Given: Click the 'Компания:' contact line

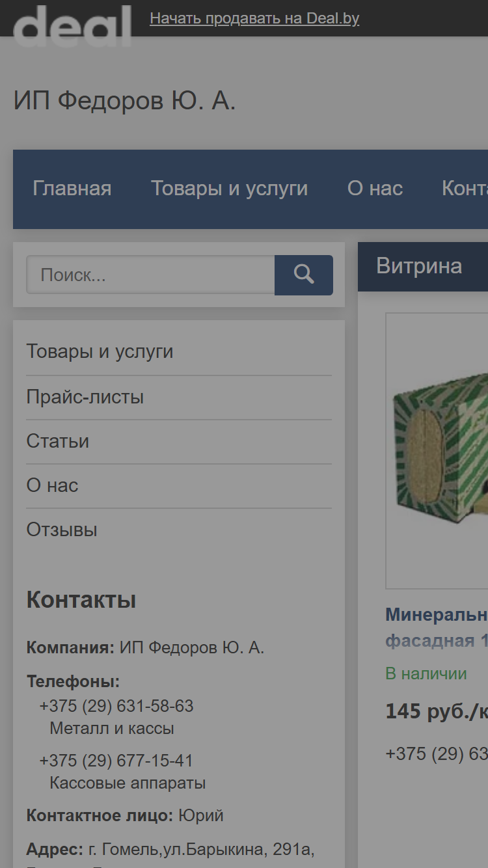Looking at the screenshot, I should pyautogui.click(x=145, y=647).
